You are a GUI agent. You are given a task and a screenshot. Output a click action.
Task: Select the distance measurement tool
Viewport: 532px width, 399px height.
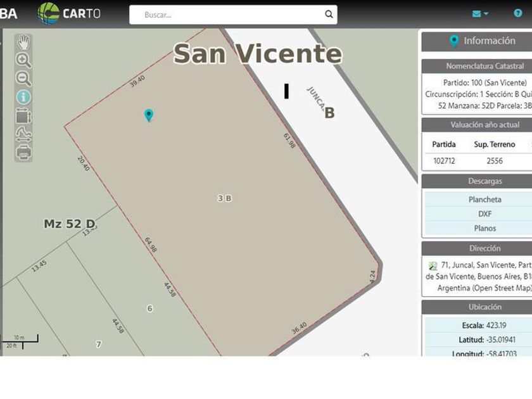coord(23,134)
